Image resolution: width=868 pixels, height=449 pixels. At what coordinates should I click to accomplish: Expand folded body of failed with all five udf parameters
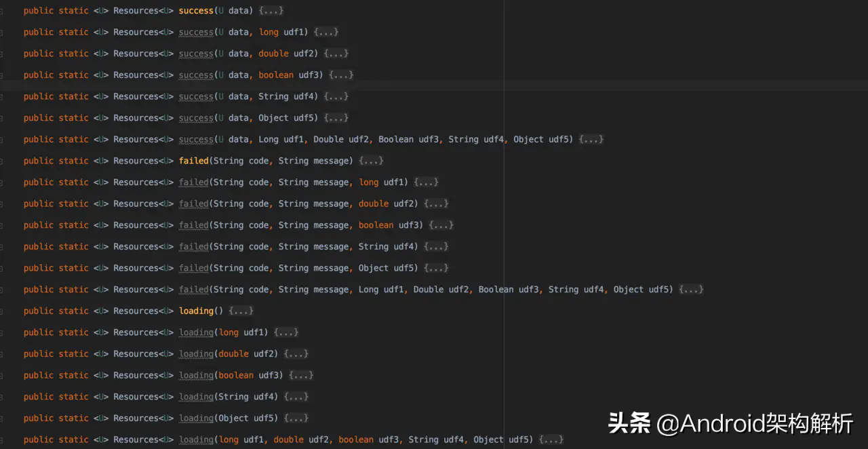[x=691, y=290]
